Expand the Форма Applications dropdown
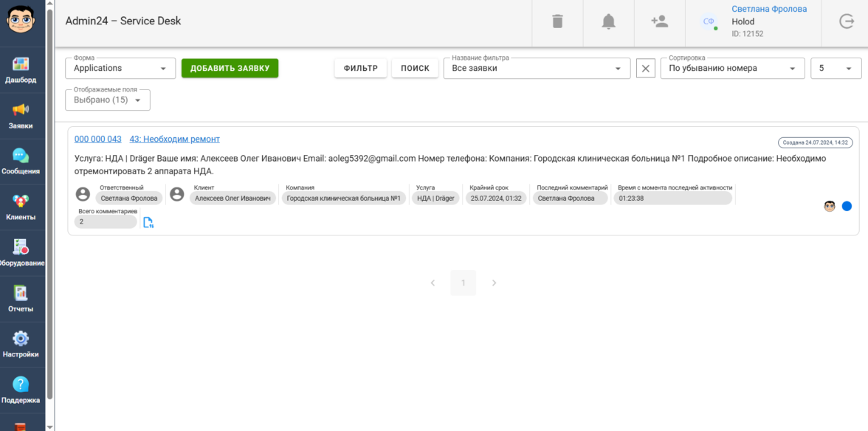 click(x=121, y=69)
